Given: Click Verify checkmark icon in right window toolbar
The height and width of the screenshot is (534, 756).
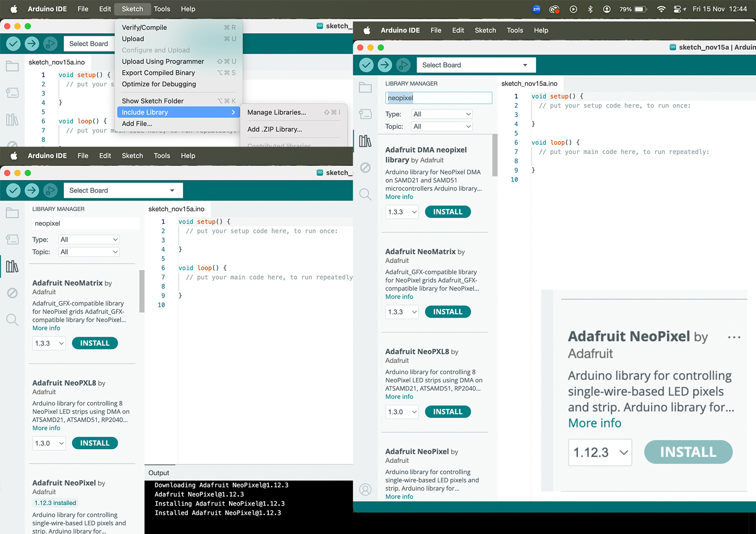Looking at the screenshot, I should coord(366,65).
